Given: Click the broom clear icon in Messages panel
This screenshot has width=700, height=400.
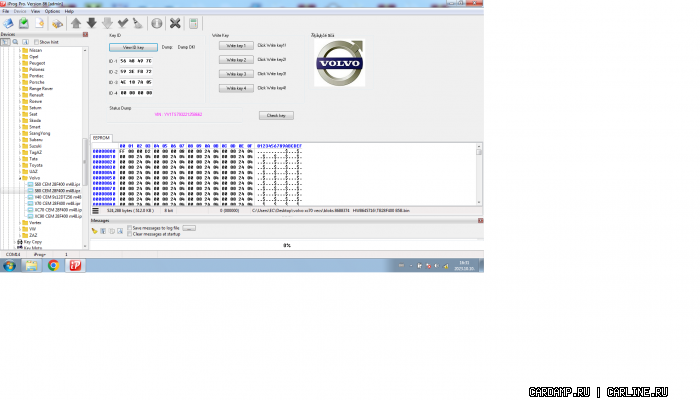Looking at the screenshot, I should [94, 231].
